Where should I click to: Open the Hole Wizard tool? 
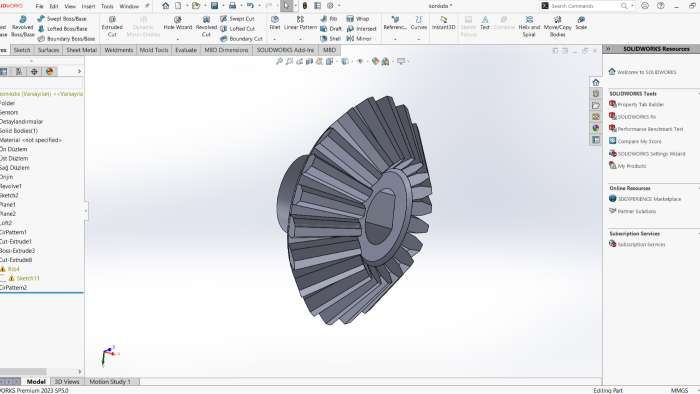(178, 23)
